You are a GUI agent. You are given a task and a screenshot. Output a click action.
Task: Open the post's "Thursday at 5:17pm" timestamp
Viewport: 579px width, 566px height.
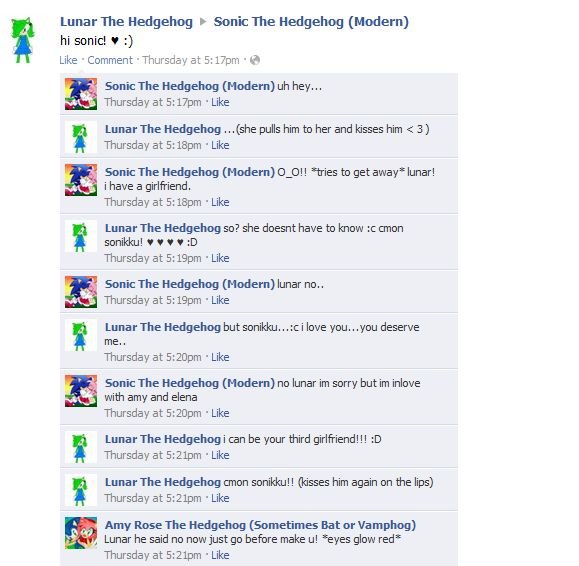click(x=191, y=60)
